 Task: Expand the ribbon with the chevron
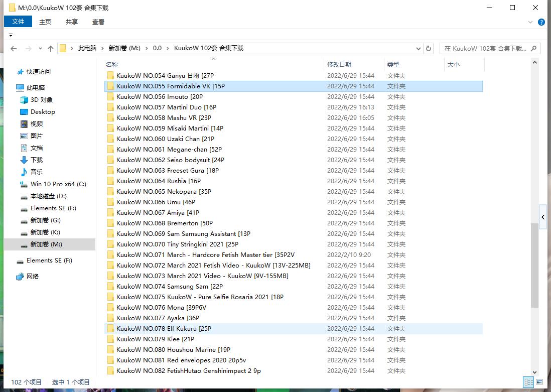530,22
